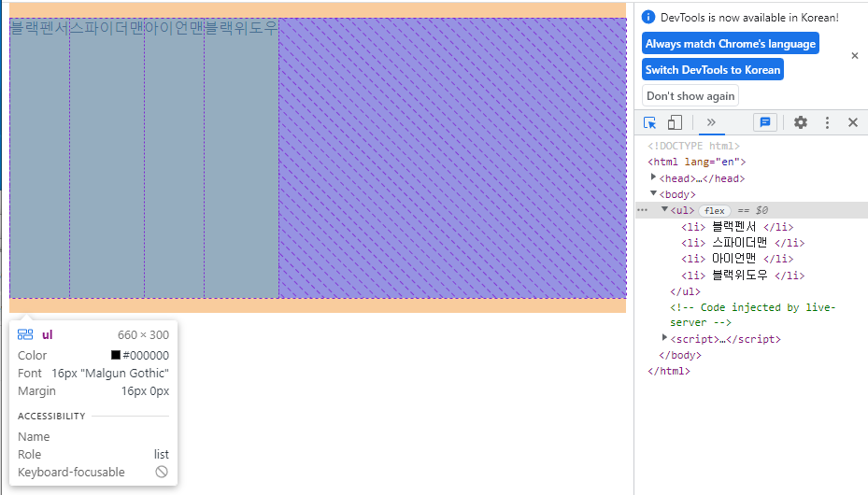Click the 블랙위도우 item on the page
The width and height of the screenshot is (868, 495).
241,158
